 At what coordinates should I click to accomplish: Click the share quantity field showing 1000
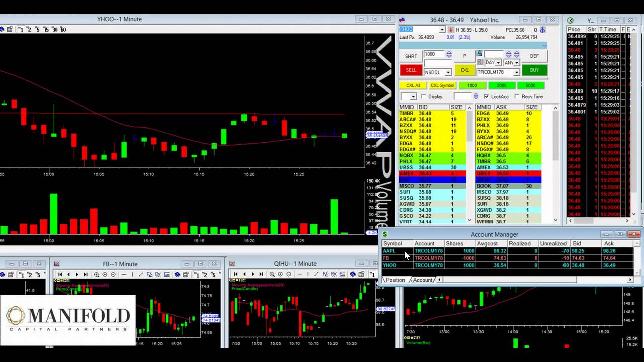pyautogui.click(x=434, y=54)
